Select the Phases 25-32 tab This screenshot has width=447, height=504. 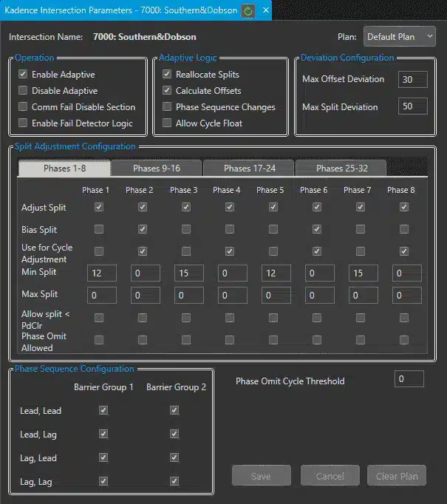tap(341, 168)
